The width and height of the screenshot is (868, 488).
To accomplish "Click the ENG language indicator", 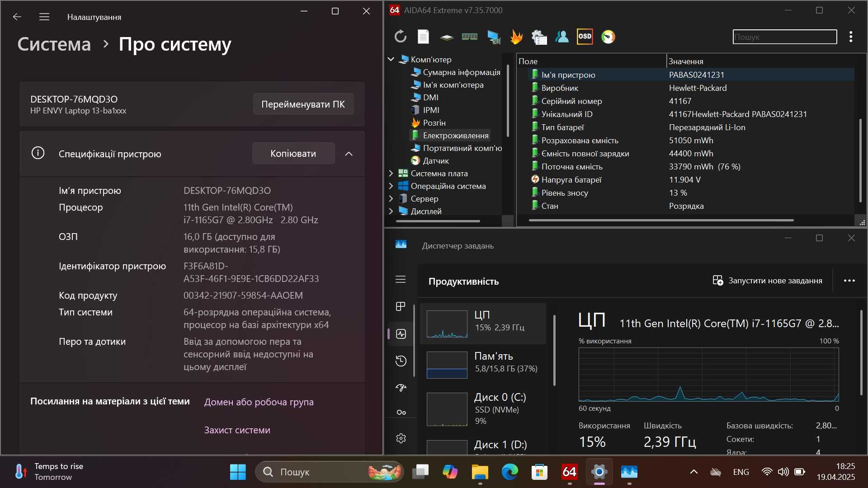I will 741,472.
